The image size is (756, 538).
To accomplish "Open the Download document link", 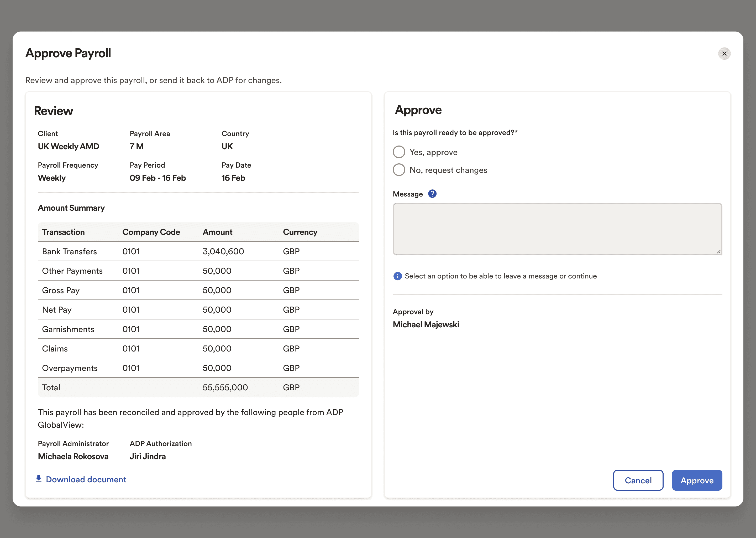I will tap(86, 479).
